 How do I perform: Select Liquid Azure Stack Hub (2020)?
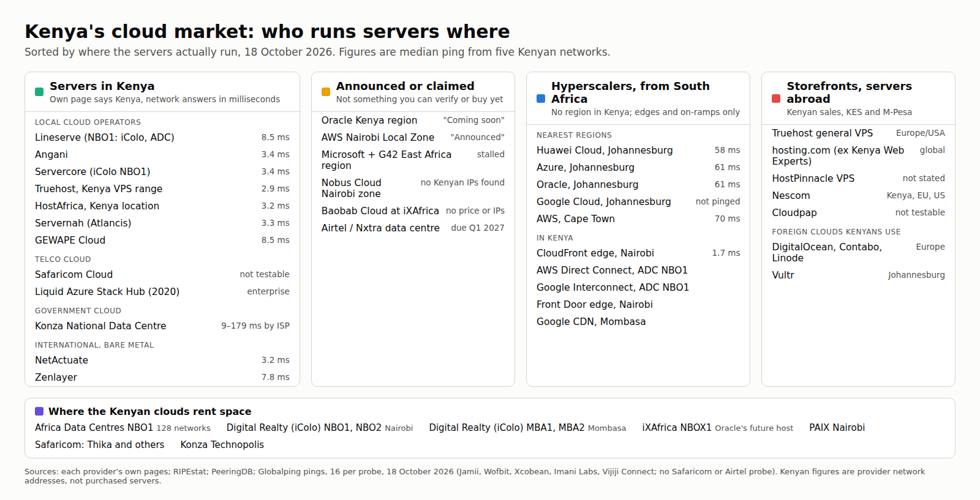click(162, 291)
